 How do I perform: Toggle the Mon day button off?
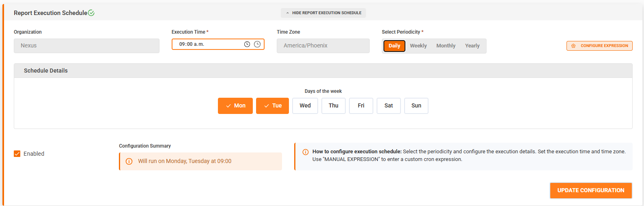click(235, 106)
